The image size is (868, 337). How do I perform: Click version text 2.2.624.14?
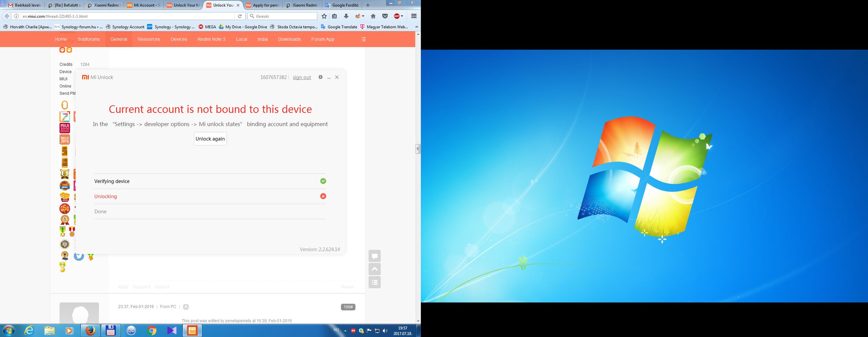click(320, 249)
